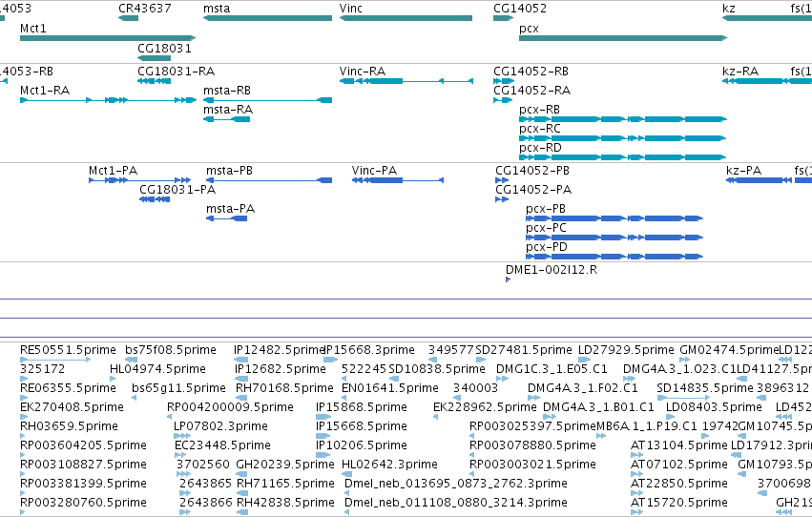Select the Mct1-PA protein feature
Screen dimensions: 812x517
(140, 180)
